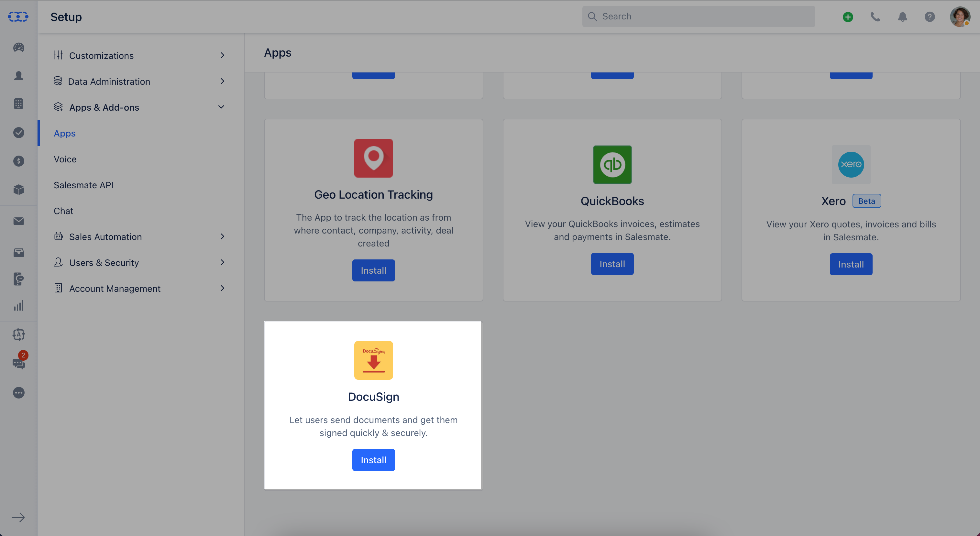The width and height of the screenshot is (980, 536).
Task: Click the DocuSign app logo
Action: [x=373, y=360]
